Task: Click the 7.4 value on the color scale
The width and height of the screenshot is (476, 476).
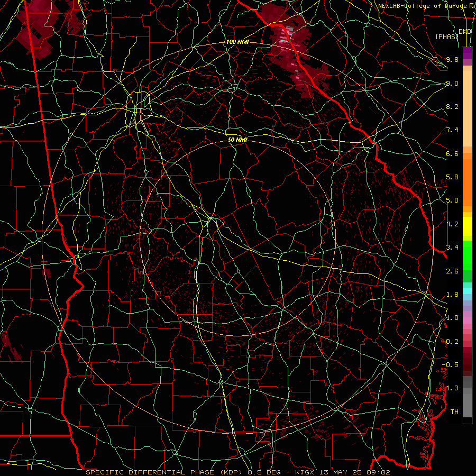Action: pos(452,130)
